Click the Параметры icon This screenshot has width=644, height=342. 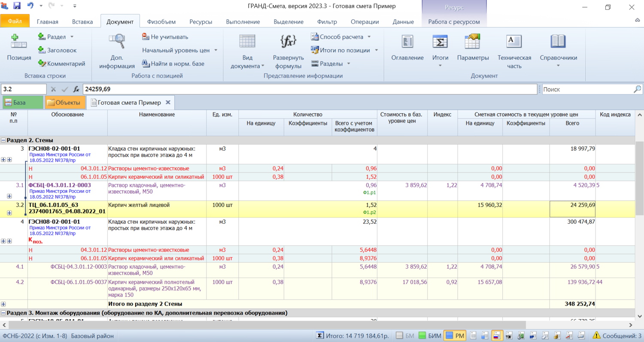pyautogui.click(x=472, y=42)
